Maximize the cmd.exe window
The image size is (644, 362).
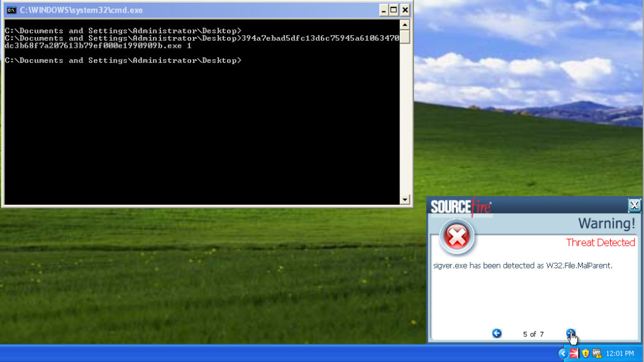pos(394,10)
